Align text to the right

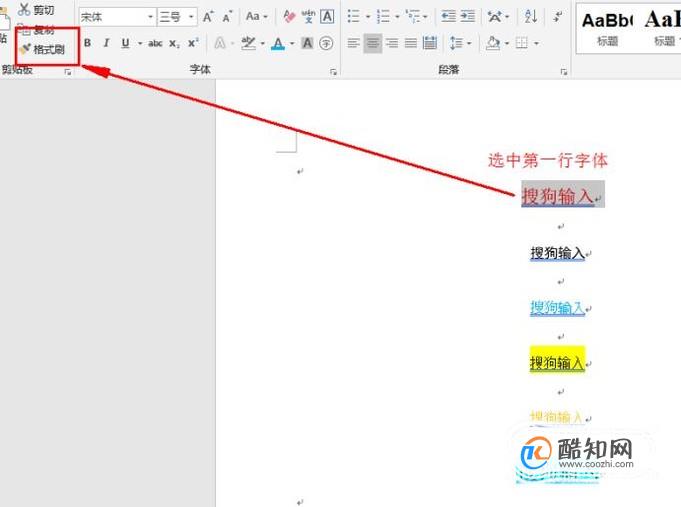point(392,43)
